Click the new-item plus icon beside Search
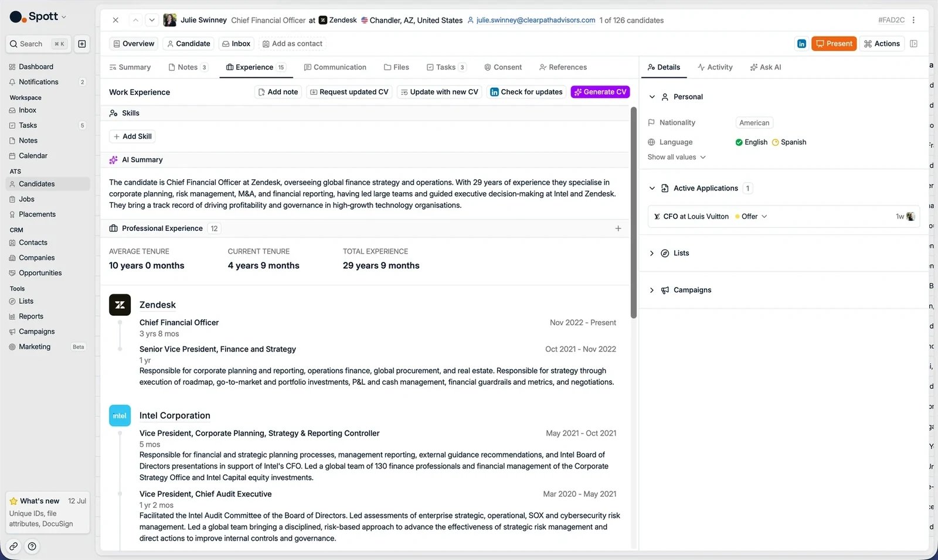This screenshot has height=560, width=938. coord(82,44)
